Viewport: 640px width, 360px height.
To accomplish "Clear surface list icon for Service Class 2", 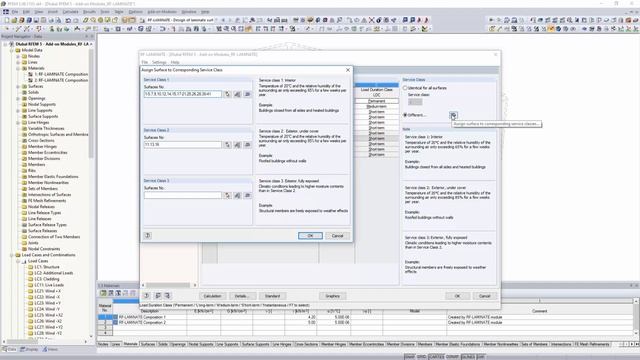I will pyautogui.click(x=247, y=145).
